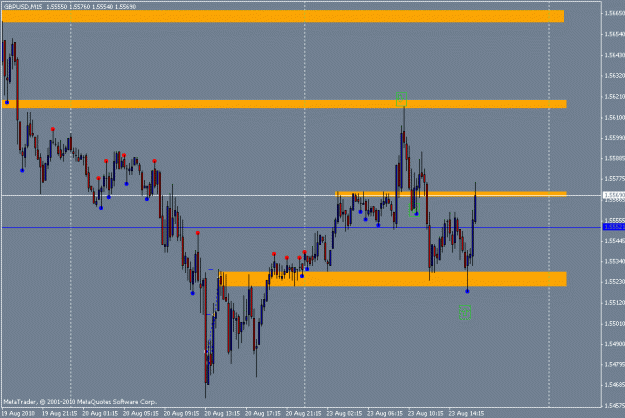This screenshot has height=418, width=625.
Task: Click the 1.56100 price axis label
Action: click(614, 117)
